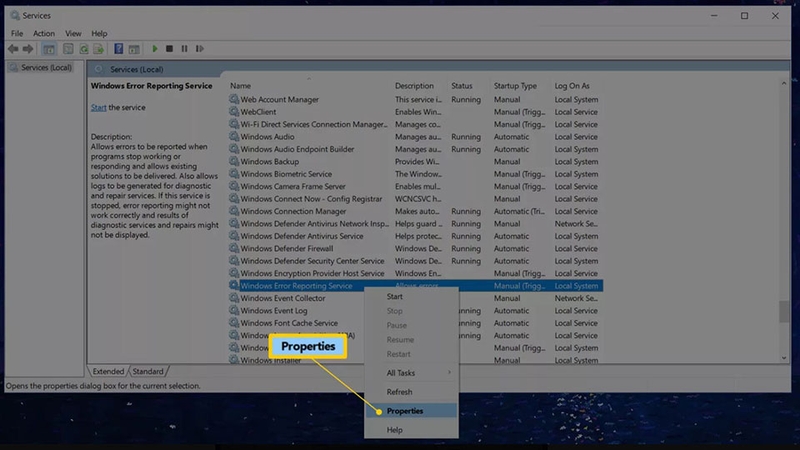Click the highlighted Windows Error Reporting Service row

click(415, 286)
